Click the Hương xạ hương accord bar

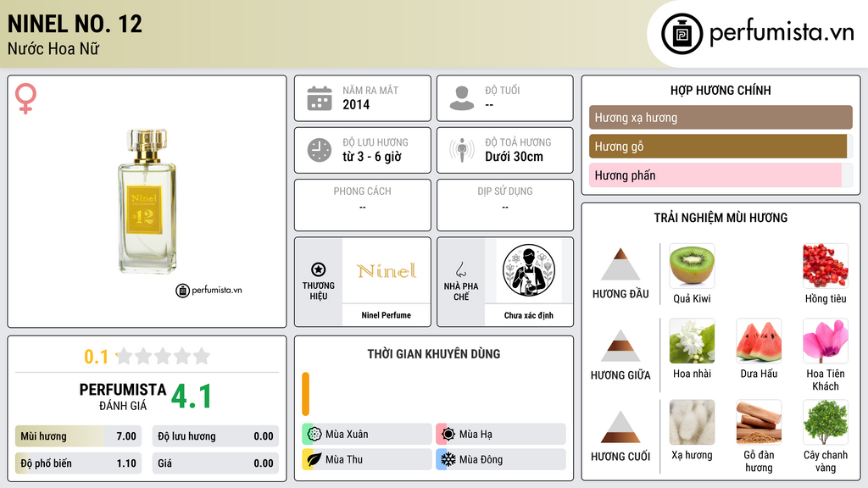pos(721,117)
